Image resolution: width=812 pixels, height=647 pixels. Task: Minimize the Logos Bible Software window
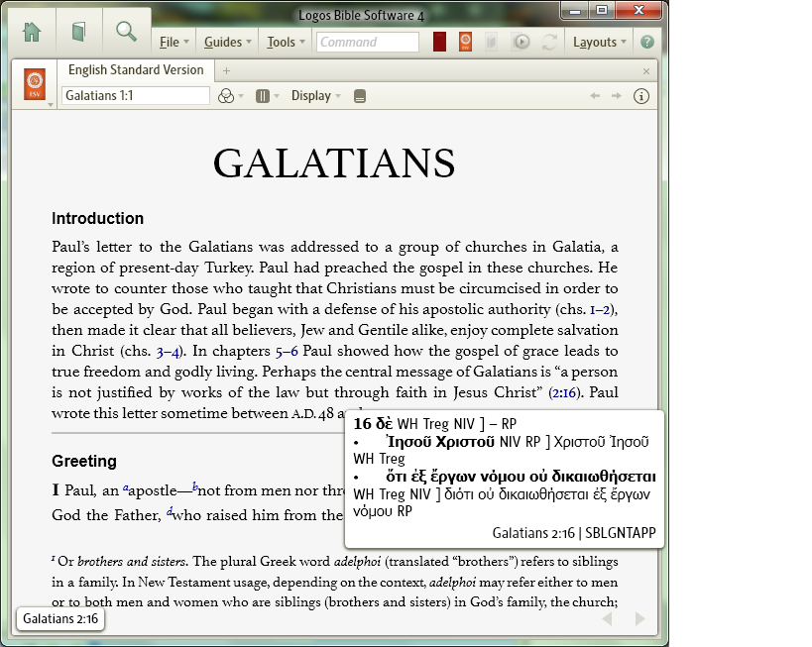575,10
